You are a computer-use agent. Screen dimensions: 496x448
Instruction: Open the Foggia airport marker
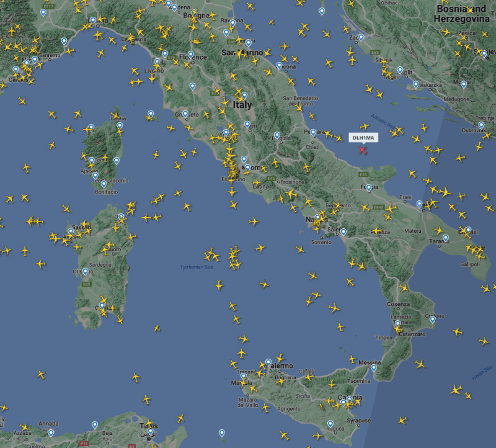tap(369, 188)
